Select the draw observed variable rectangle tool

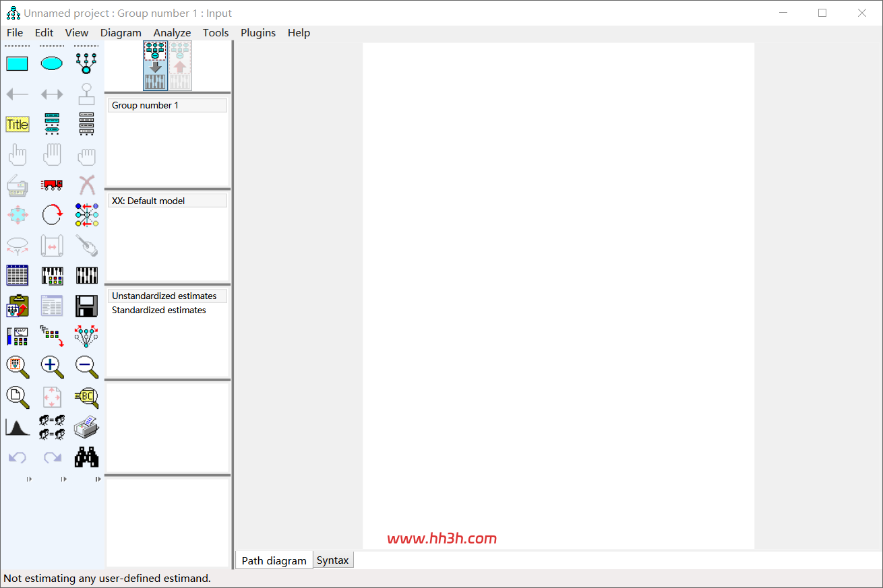(x=17, y=64)
